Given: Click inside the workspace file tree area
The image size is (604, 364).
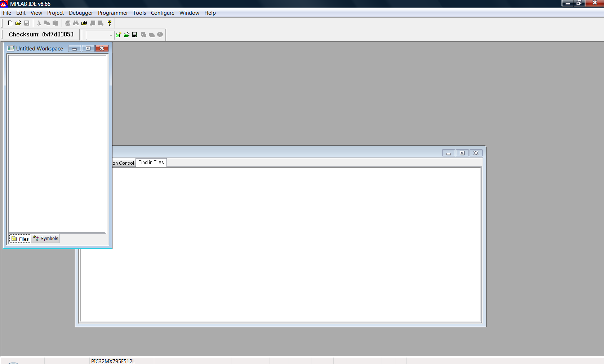Looking at the screenshot, I should [57, 145].
